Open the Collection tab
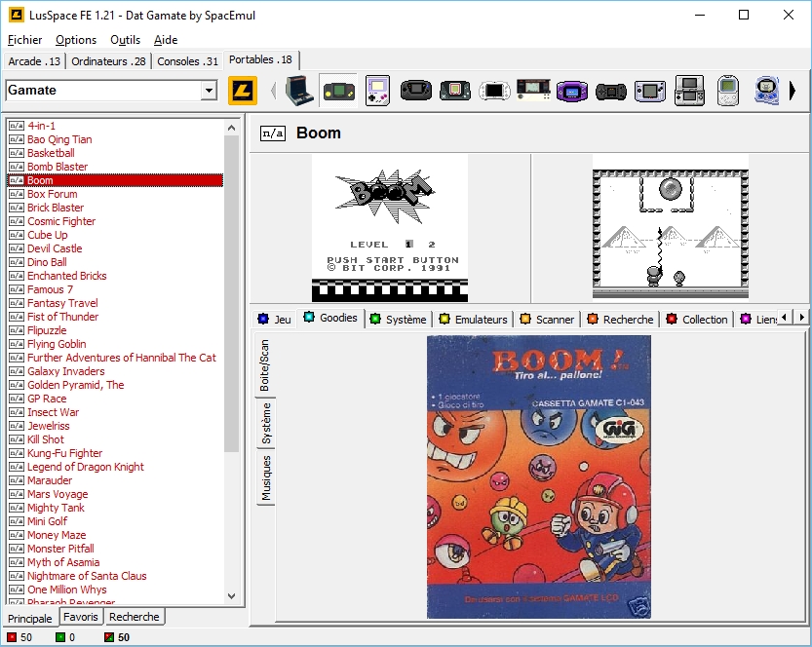 697,319
